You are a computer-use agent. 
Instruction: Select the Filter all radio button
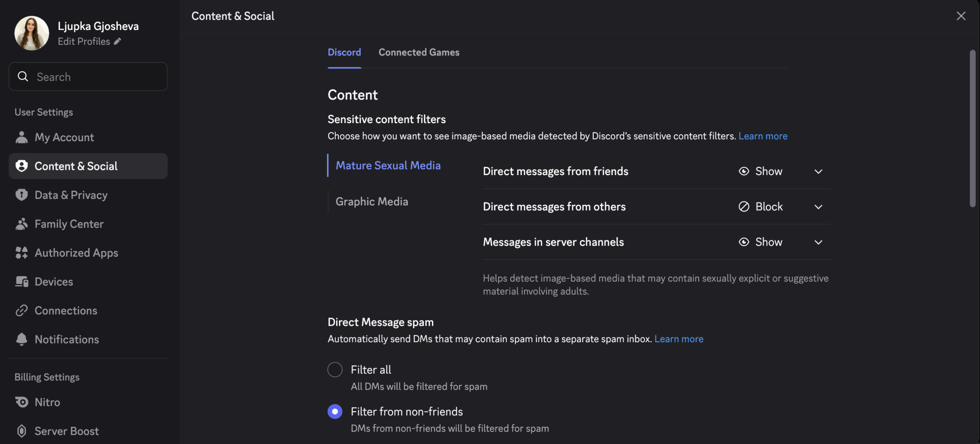[x=335, y=369]
